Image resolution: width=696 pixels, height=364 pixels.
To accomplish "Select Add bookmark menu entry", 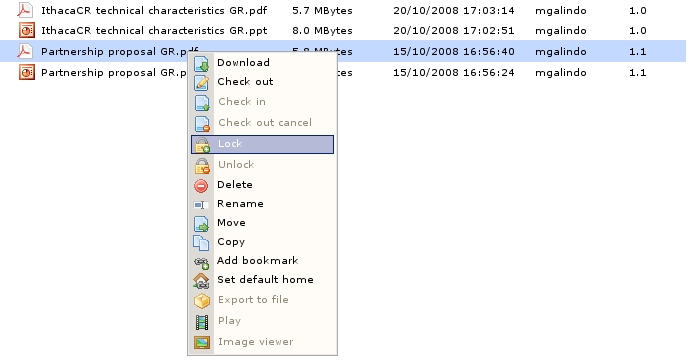I will [x=257, y=261].
